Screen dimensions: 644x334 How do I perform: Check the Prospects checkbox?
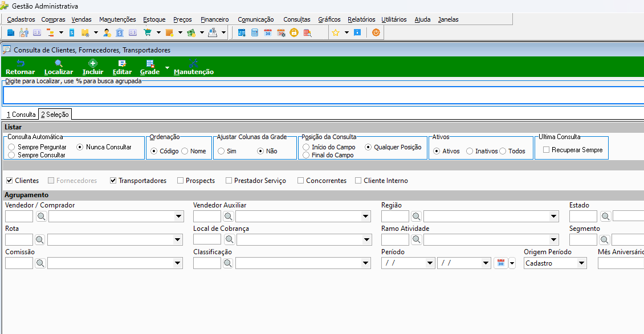180,180
